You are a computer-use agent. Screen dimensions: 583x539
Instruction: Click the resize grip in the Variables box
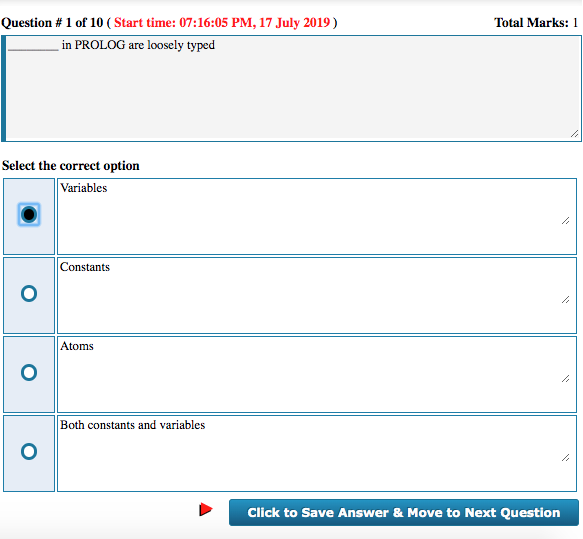[x=566, y=220]
